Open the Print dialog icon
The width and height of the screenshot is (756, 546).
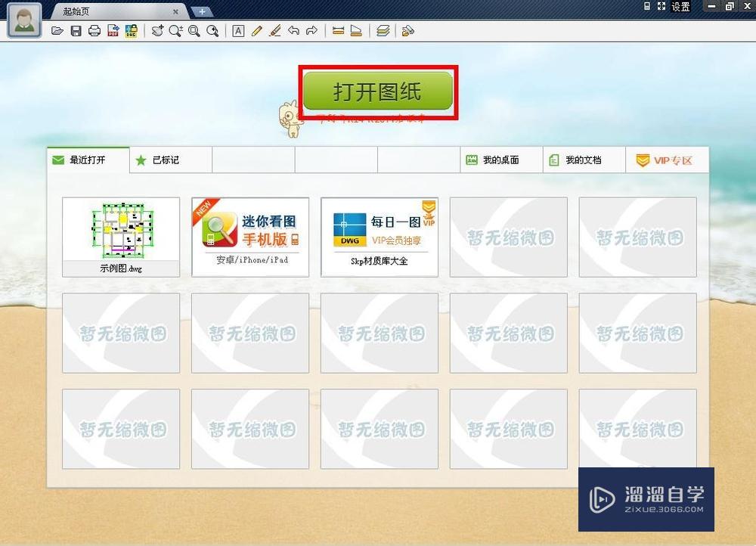(94, 31)
